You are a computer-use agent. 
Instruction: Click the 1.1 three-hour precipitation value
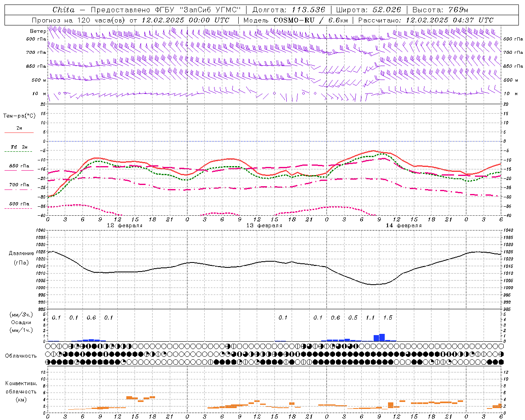370,317
